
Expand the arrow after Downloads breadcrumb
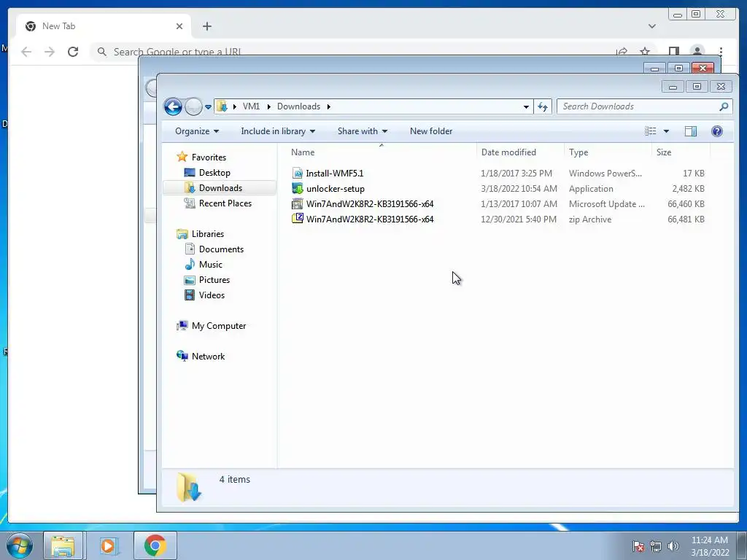tap(329, 106)
